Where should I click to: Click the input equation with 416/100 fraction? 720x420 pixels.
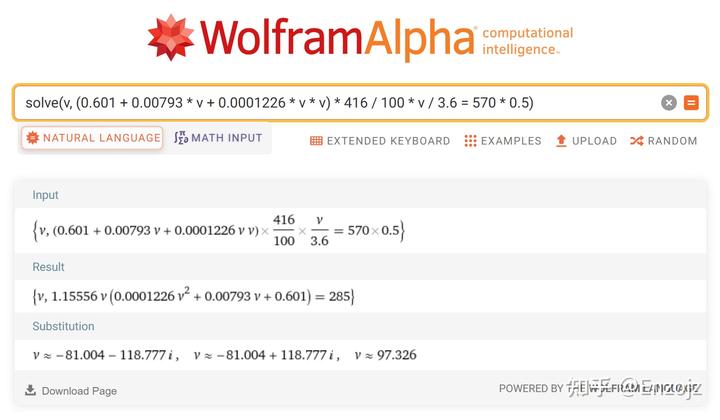[219, 230]
